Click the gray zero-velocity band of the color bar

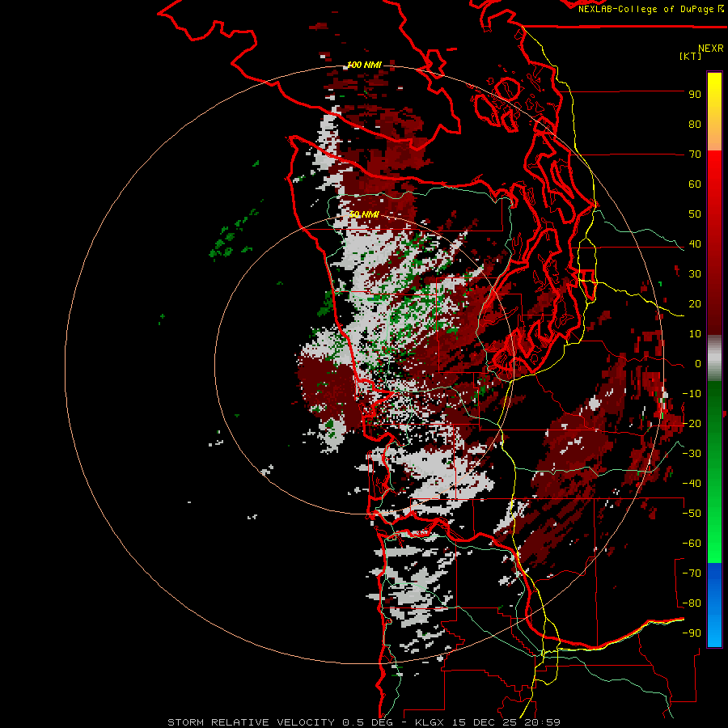[x=714, y=358]
